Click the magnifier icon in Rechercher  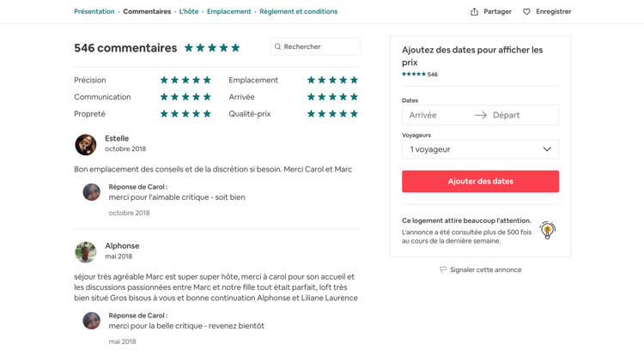tap(277, 47)
